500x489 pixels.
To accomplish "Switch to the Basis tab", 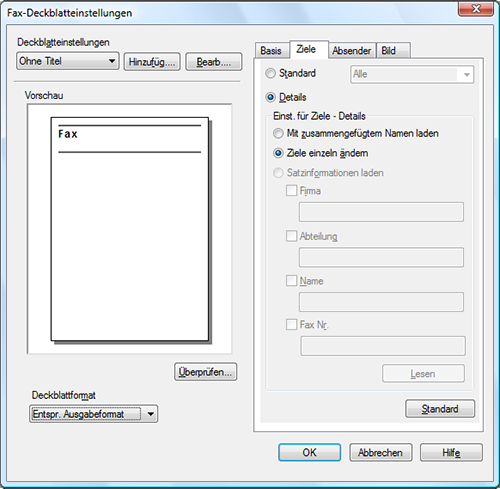I will pyautogui.click(x=271, y=51).
